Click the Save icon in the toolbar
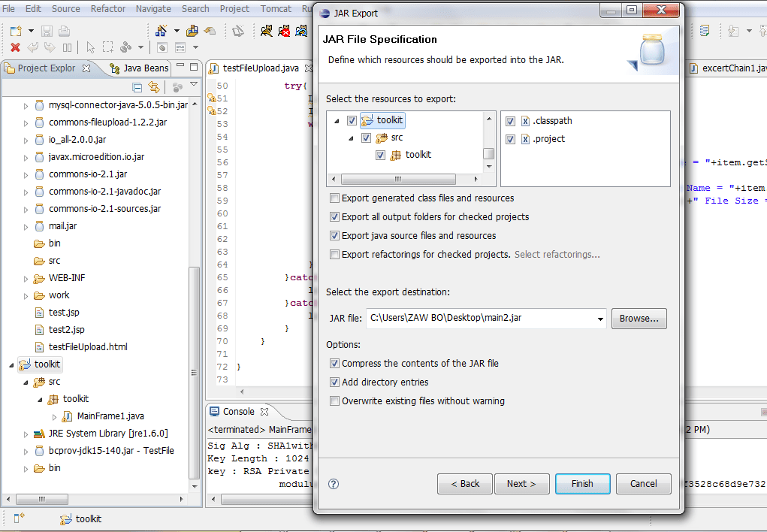The height and width of the screenshot is (532, 767). pyautogui.click(x=47, y=31)
